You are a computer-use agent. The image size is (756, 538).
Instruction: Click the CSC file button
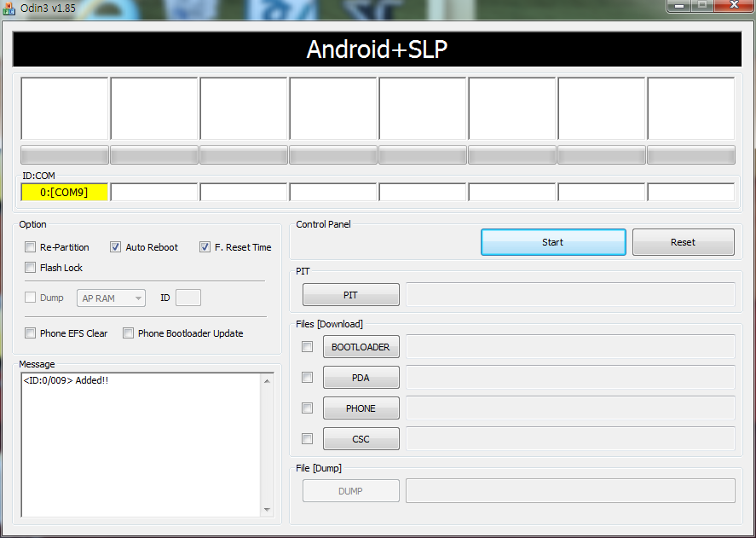(361, 439)
